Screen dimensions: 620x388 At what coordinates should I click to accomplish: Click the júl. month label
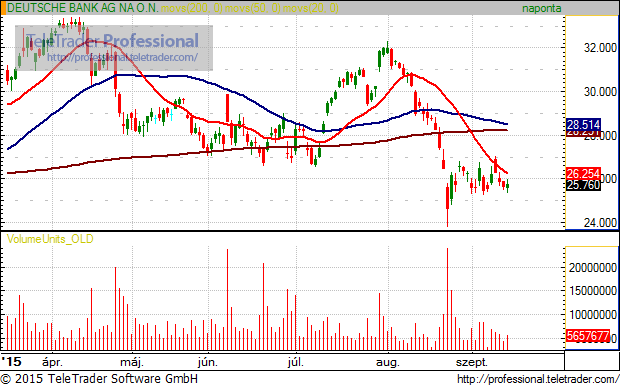tap(295, 362)
